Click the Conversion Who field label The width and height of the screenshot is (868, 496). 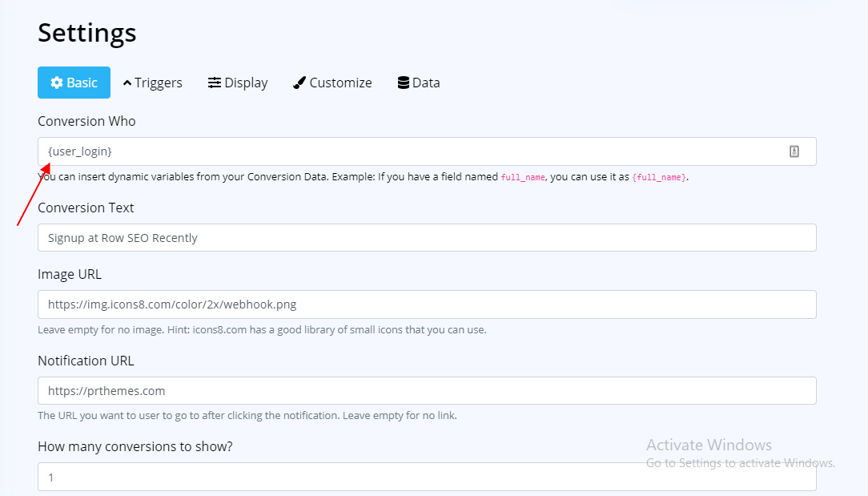point(86,121)
